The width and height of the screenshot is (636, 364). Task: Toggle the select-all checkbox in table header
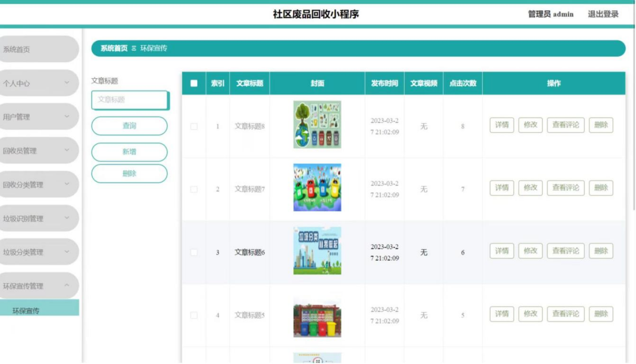[194, 83]
